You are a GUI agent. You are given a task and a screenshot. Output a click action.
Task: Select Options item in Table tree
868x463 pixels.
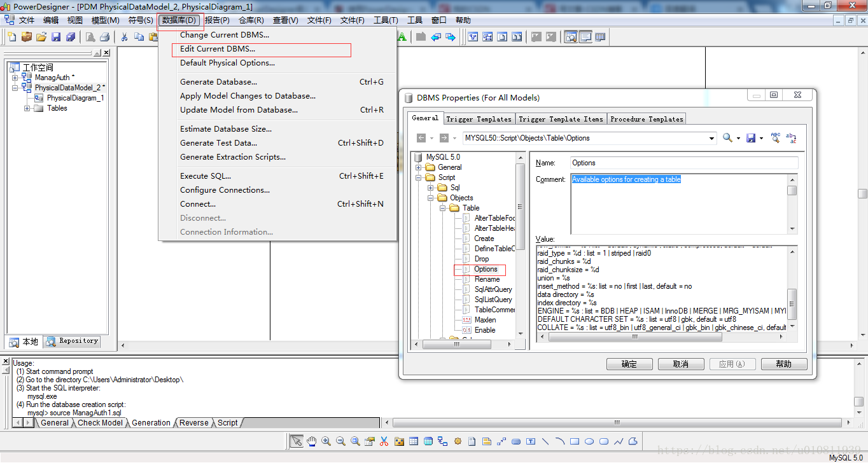[486, 269]
